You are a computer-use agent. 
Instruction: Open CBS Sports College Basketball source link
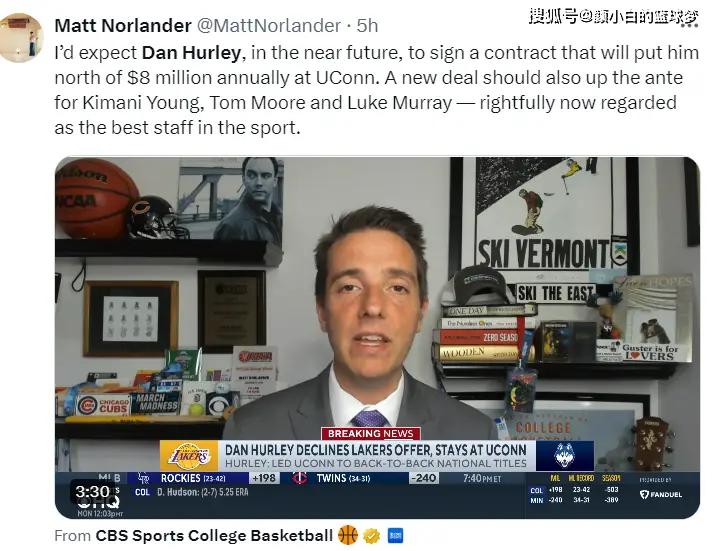point(214,536)
